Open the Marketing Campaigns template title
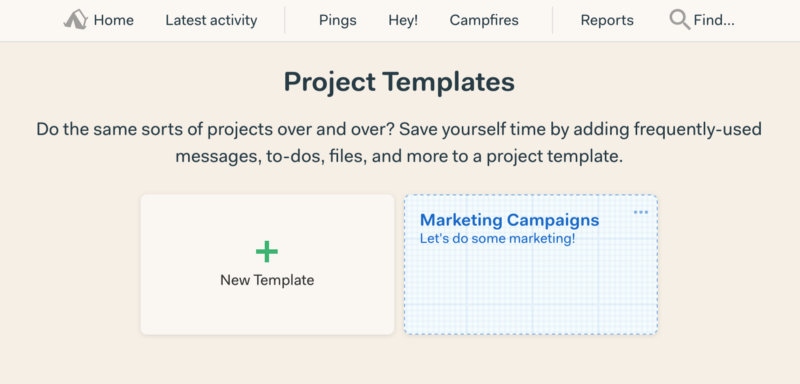The height and width of the screenshot is (384, 800). [509, 220]
